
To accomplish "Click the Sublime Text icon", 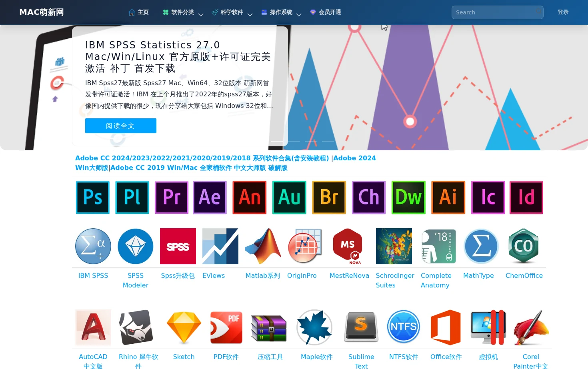I will point(361,327).
